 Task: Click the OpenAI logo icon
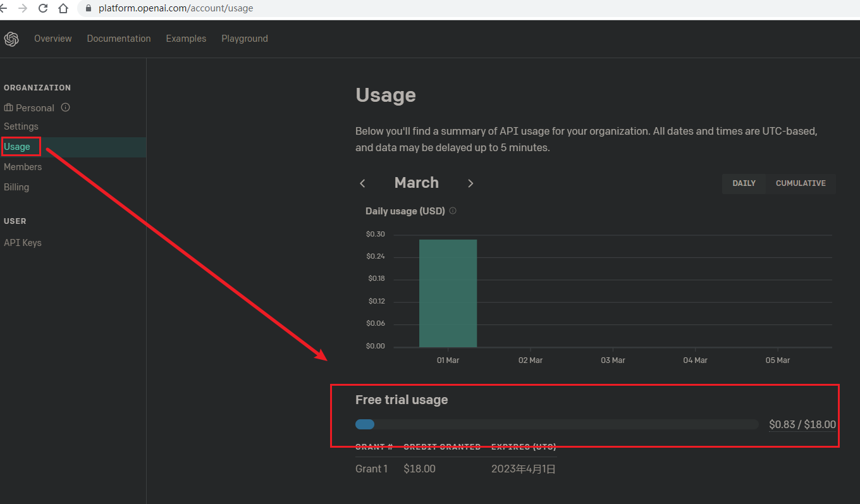[x=11, y=39]
